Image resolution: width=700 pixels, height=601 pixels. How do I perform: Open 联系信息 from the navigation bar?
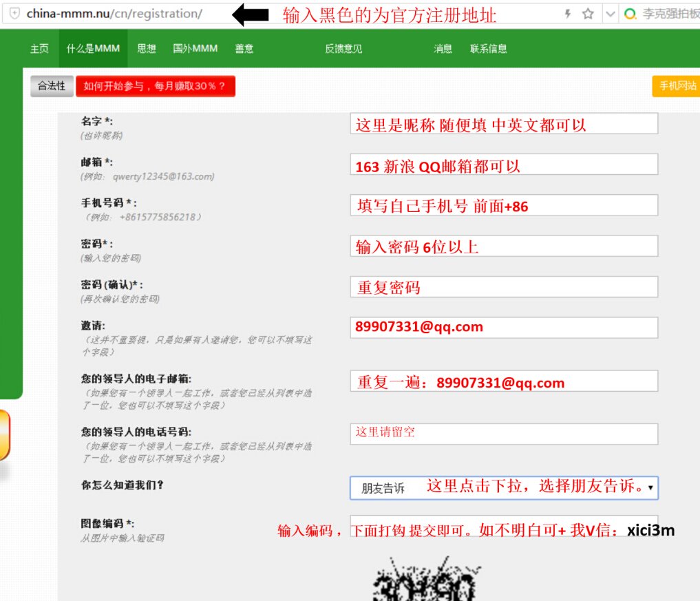[x=489, y=49]
